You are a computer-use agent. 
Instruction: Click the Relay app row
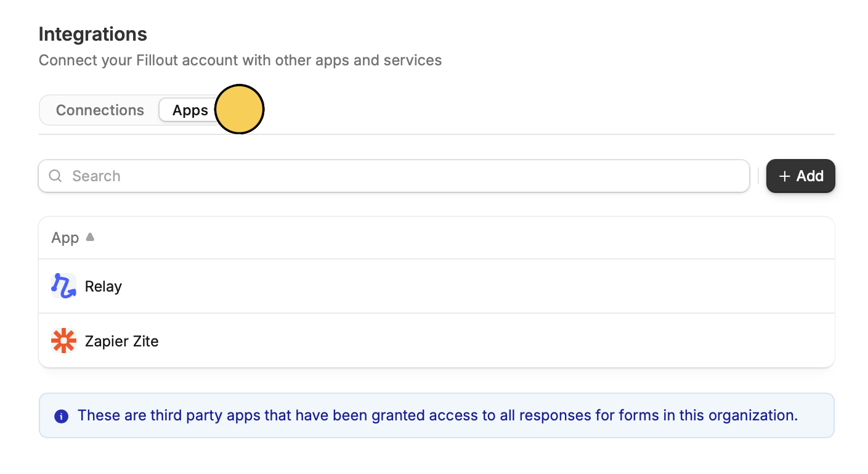(x=370, y=285)
